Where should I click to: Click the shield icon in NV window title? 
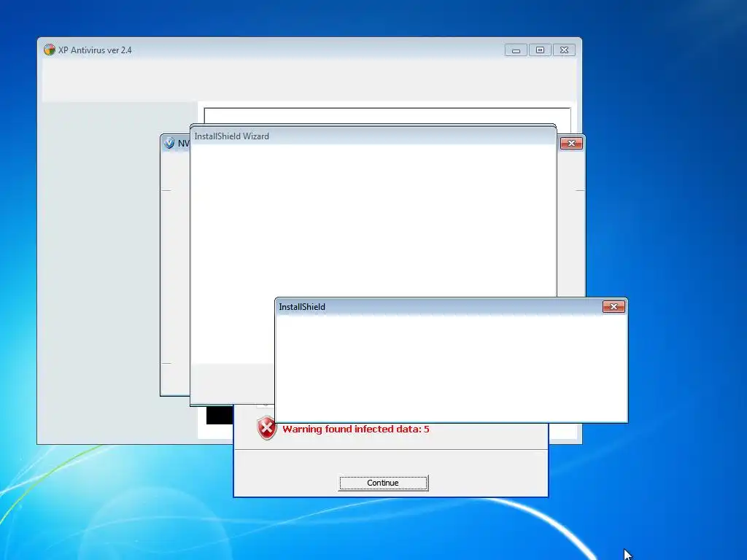(x=169, y=142)
